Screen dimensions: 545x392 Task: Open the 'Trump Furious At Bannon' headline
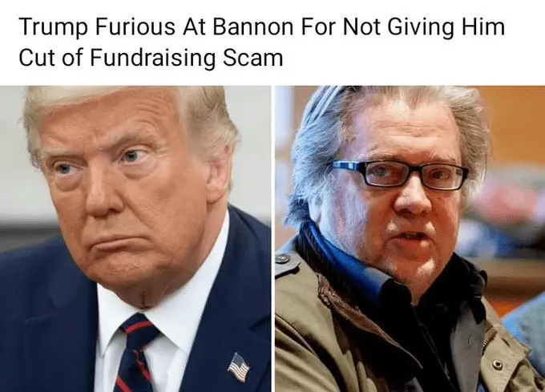point(261,42)
